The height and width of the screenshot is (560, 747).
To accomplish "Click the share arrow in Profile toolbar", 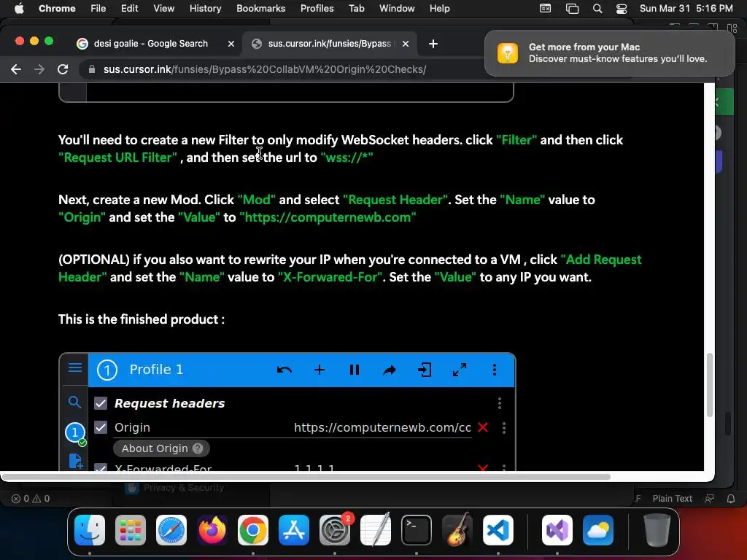I will pyautogui.click(x=390, y=370).
